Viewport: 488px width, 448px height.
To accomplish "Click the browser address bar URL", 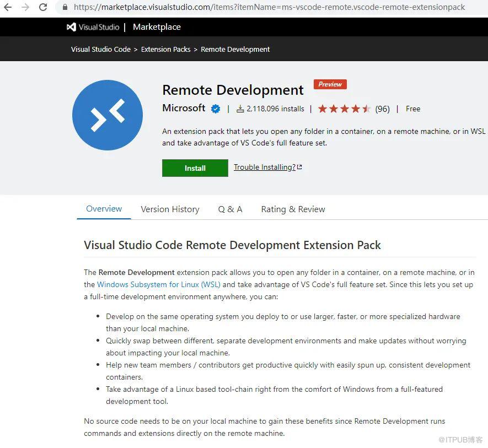I will coord(269,7).
